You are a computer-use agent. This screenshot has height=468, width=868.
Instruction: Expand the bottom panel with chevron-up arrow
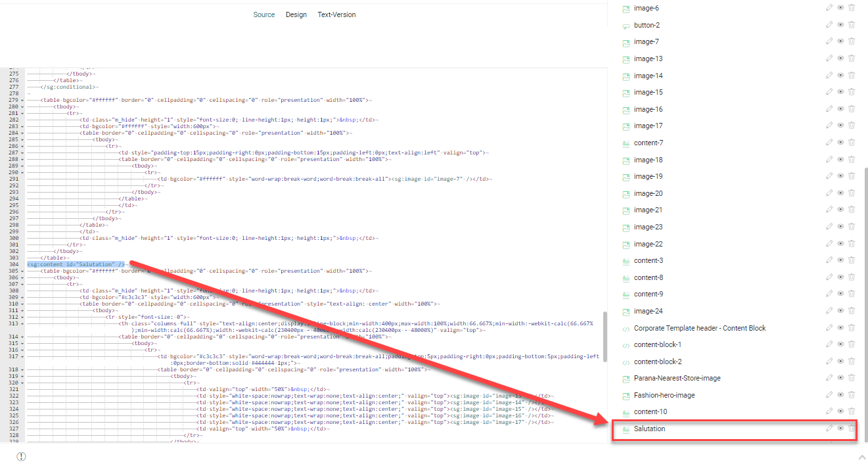pos(861,457)
